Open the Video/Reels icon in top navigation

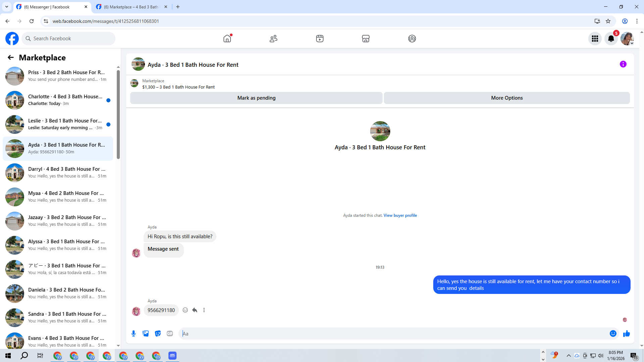[x=320, y=39]
